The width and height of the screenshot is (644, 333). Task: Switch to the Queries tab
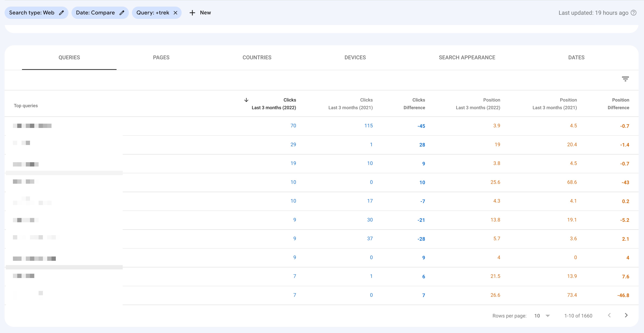click(69, 57)
